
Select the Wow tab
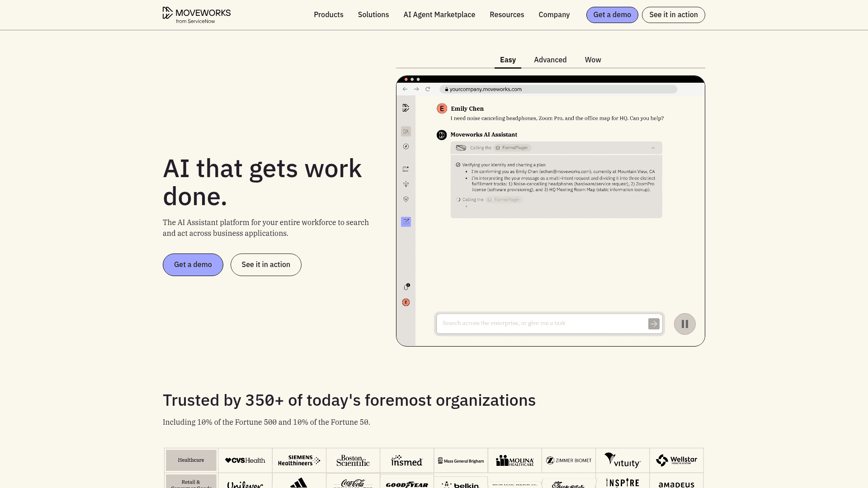pos(593,60)
